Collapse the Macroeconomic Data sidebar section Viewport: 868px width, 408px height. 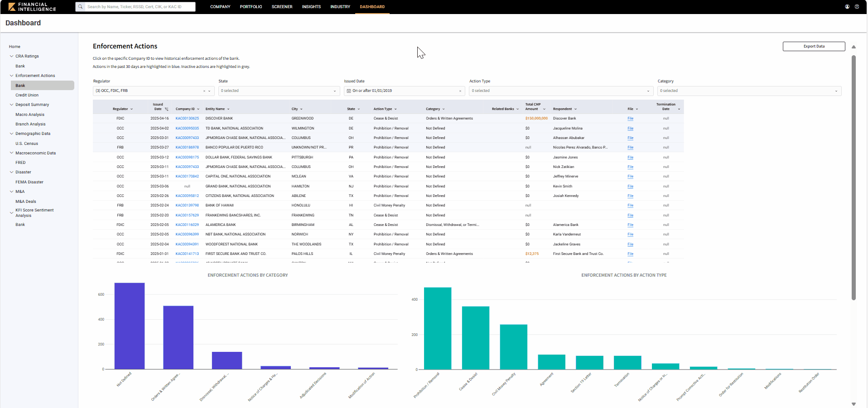tap(11, 153)
